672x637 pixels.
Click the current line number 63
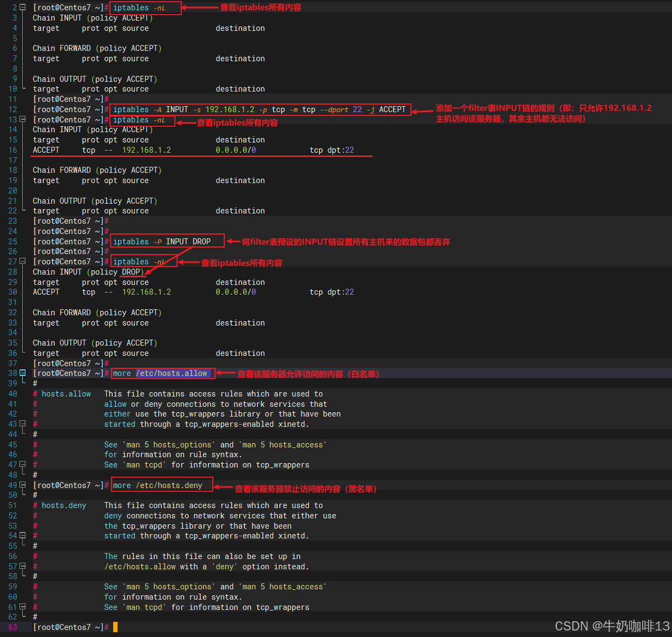[x=12, y=627]
